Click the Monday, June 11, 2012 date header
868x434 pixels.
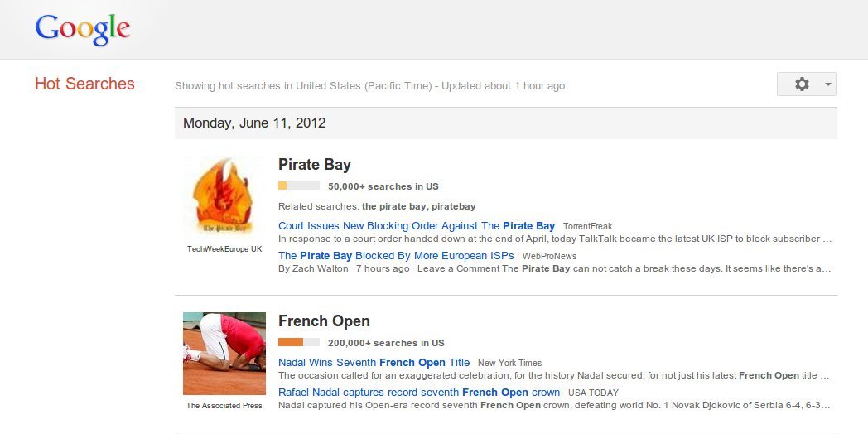tap(254, 123)
